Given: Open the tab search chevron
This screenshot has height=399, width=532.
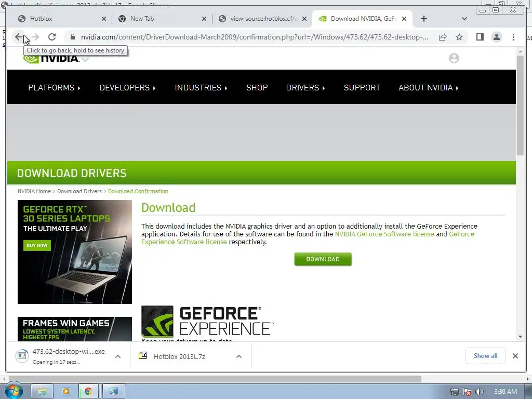Looking at the screenshot, I should click(464, 19).
